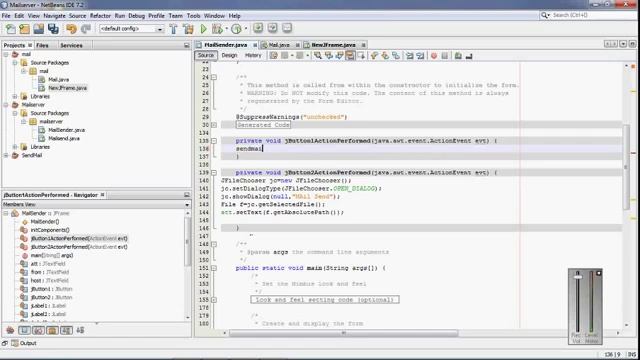The height and width of the screenshot is (360, 640).
Task: Click the Debug Project icon
Action: pyautogui.click(x=217, y=29)
